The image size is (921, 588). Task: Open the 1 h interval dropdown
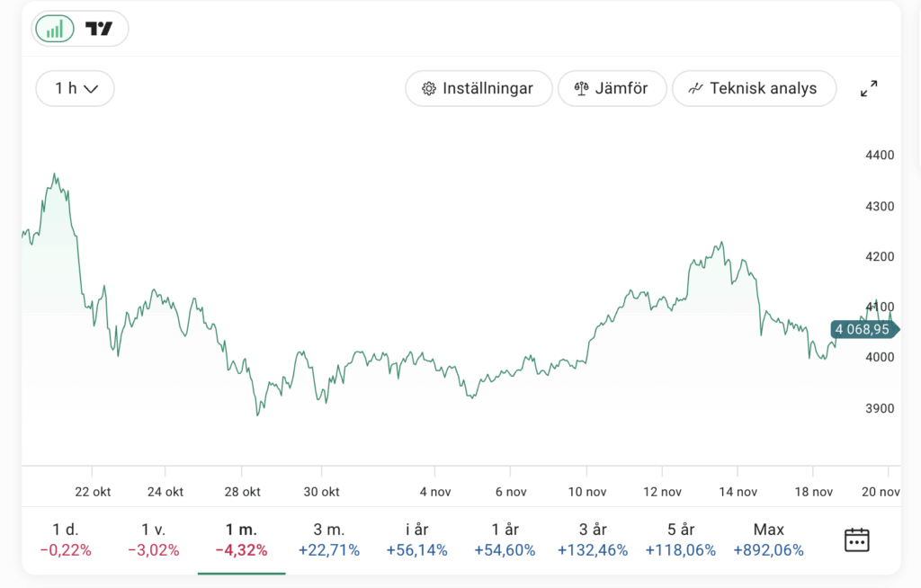pyautogui.click(x=76, y=88)
